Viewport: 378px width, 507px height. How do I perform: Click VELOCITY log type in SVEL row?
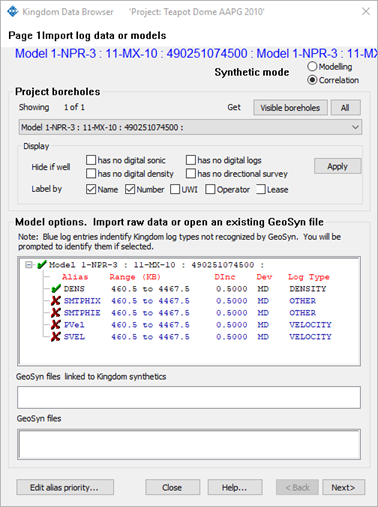(x=310, y=337)
